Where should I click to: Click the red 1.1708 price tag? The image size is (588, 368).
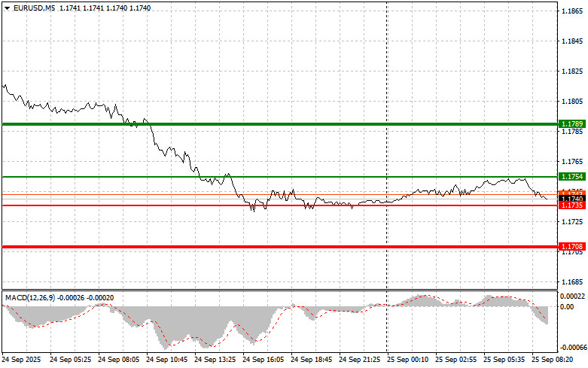(x=568, y=246)
